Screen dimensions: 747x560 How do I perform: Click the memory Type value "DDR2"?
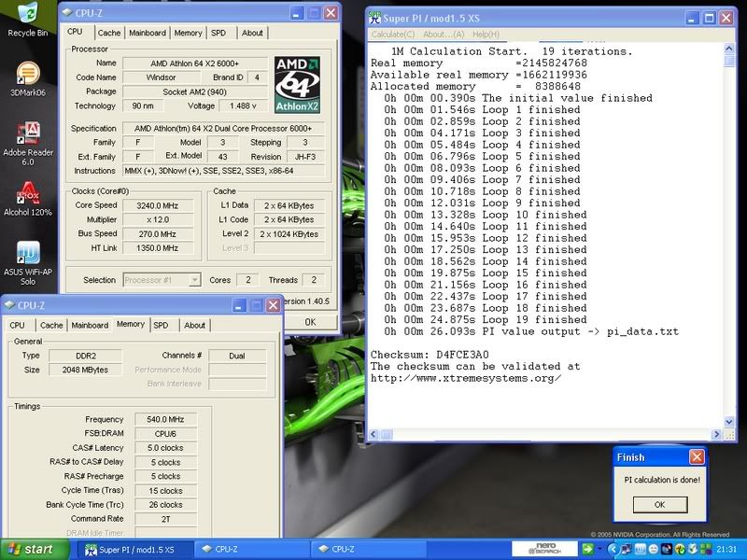(x=86, y=356)
